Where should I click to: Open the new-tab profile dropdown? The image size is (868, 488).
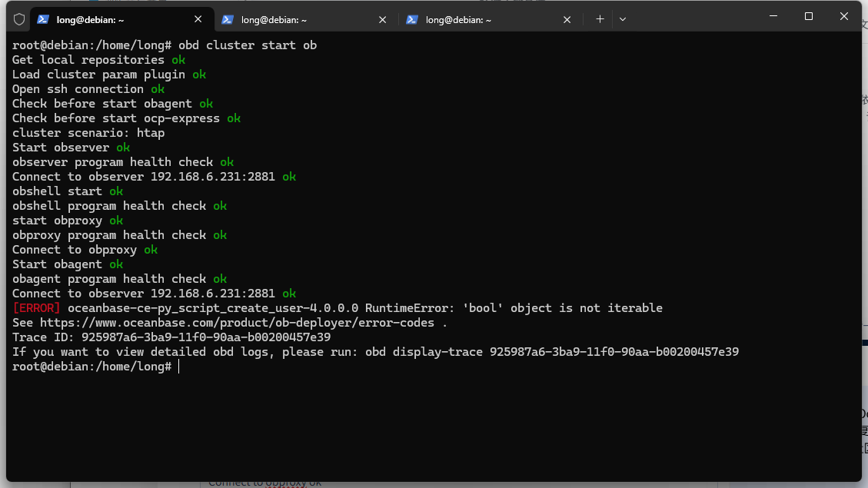tap(623, 19)
